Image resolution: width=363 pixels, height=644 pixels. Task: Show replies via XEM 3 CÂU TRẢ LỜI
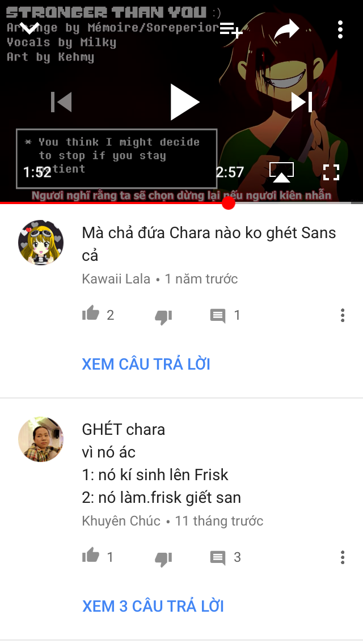click(x=153, y=606)
